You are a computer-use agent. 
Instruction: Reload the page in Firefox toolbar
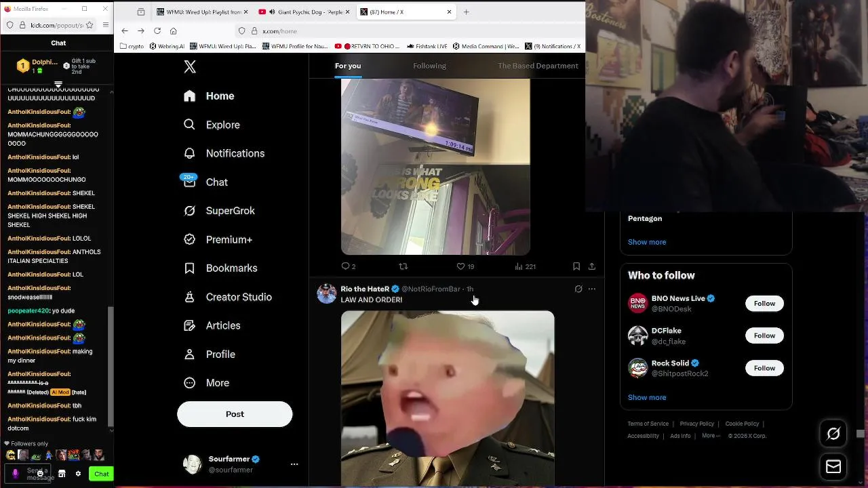tap(157, 30)
